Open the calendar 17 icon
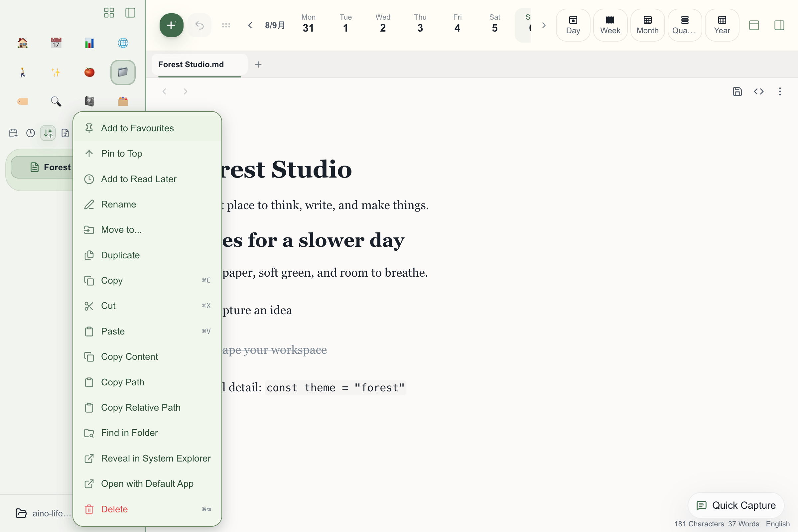The image size is (798, 532). [x=56, y=43]
